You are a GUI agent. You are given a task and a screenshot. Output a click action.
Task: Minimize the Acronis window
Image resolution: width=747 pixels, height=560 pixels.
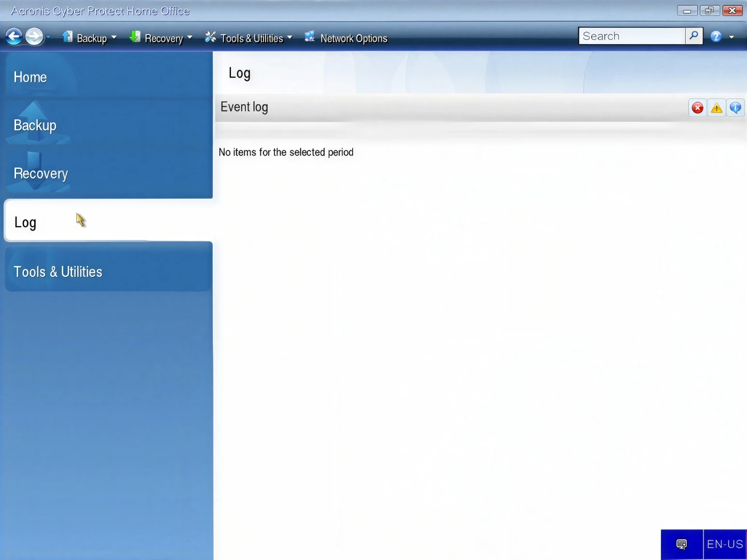pyautogui.click(x=687, y=10)
